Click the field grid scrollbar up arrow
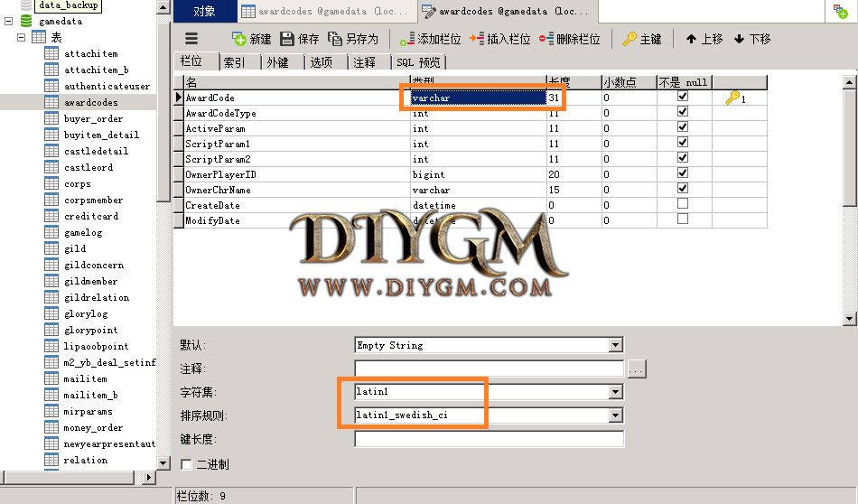Image resolution: width=858 pixels, height=504 pixels. click(x=849, y=82)
